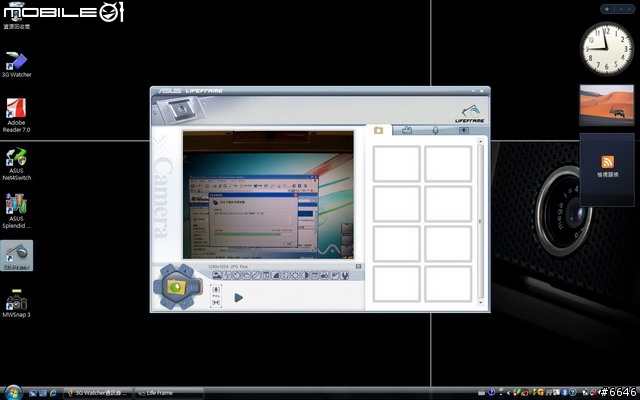Click the right segment of the mode wheel
This screenshot has height=400, width=640.
coord(195,287)
